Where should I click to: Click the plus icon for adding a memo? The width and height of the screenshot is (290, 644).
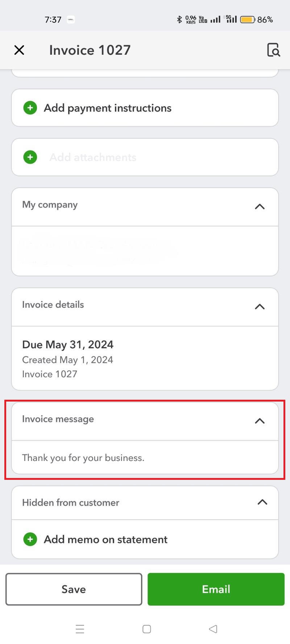click(x=30, y=539)
